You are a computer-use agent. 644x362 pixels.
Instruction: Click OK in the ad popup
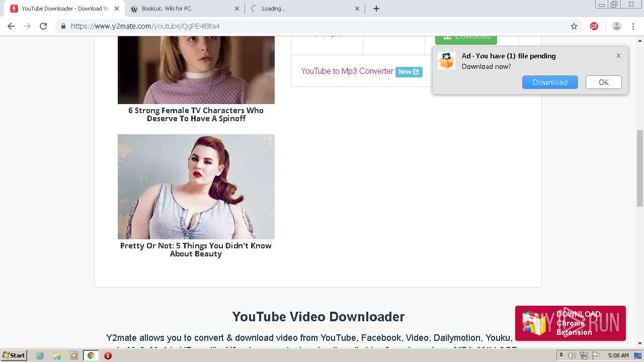(604, 82)
